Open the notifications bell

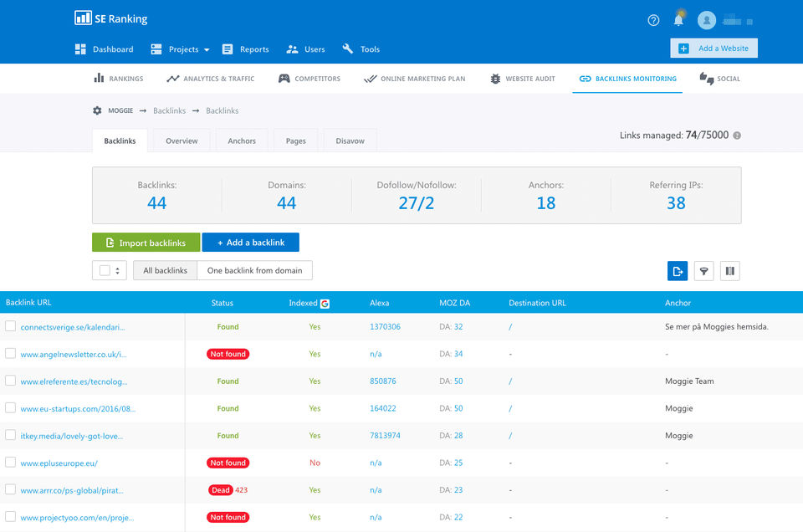click(x=678, y=20)
